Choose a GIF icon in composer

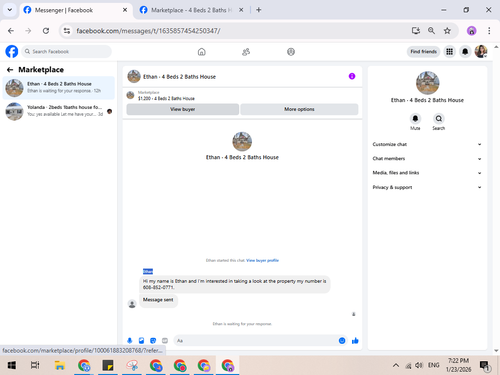click(x=165, y=340)
